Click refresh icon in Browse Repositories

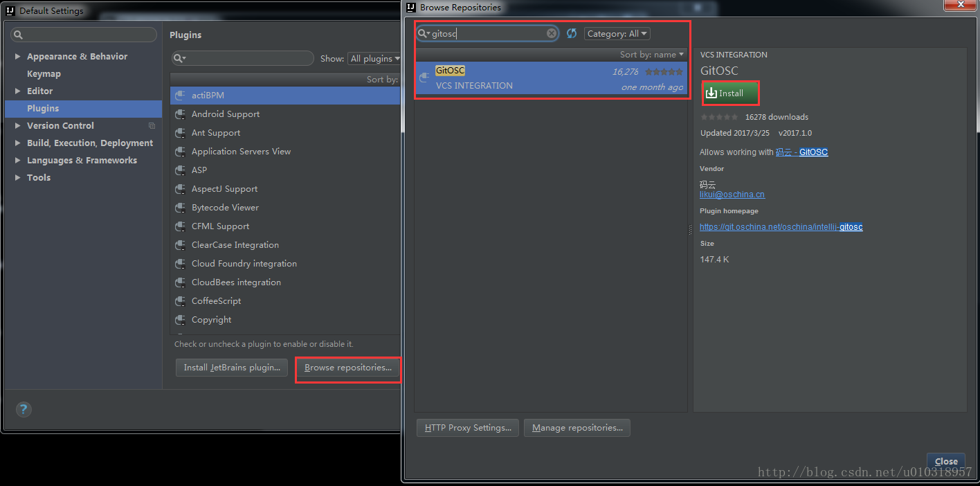click(x=572, y=33)
